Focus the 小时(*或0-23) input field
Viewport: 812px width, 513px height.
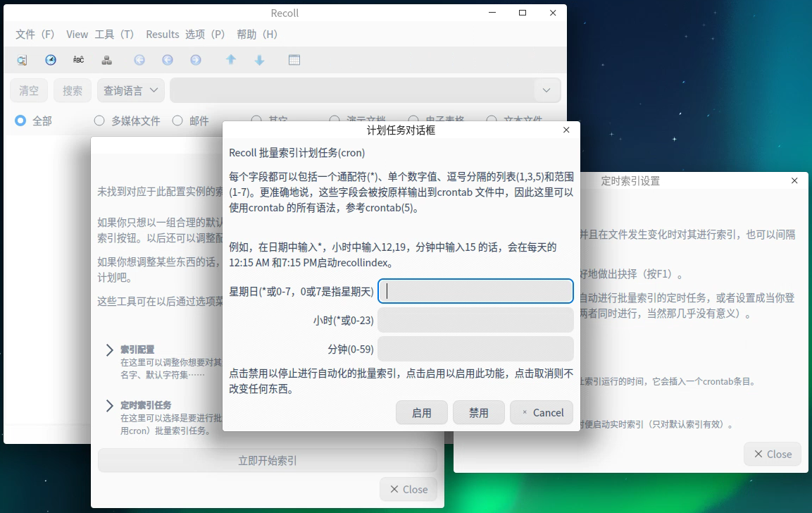coord(475,320)
